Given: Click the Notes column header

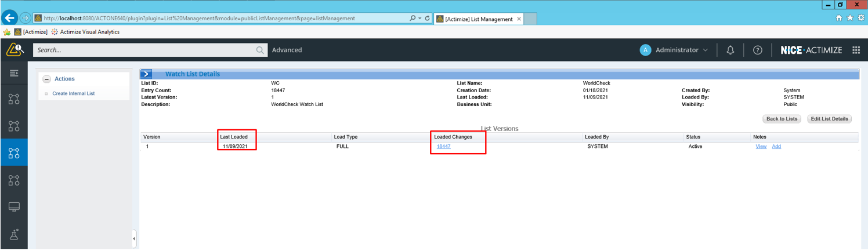Looking at the screenshot, I should [759, 137].
